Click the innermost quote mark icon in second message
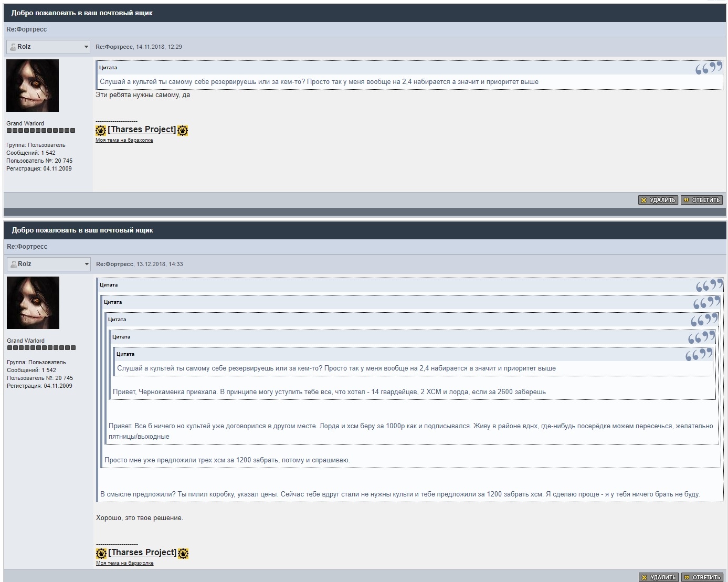 (699, 355)
